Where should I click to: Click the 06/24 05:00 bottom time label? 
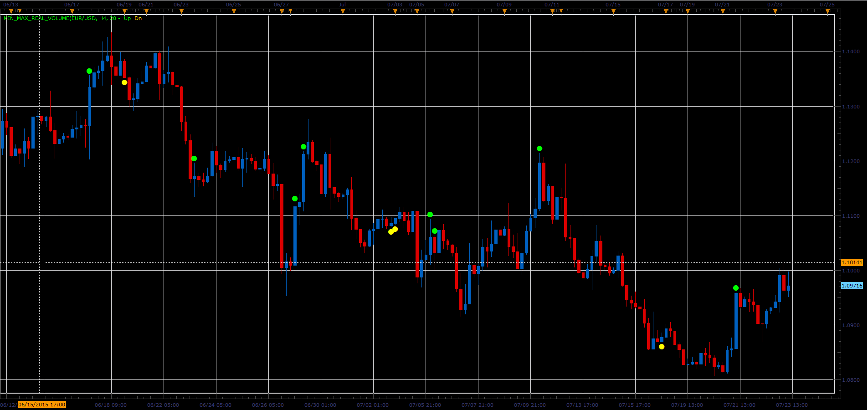(x=216, y=405)
